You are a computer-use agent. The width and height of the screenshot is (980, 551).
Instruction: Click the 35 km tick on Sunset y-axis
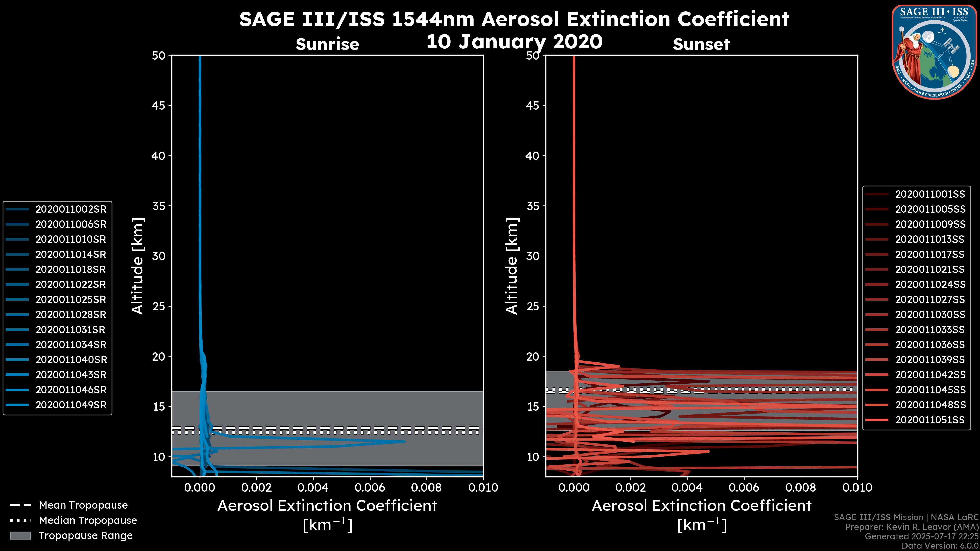pos(533,206)
